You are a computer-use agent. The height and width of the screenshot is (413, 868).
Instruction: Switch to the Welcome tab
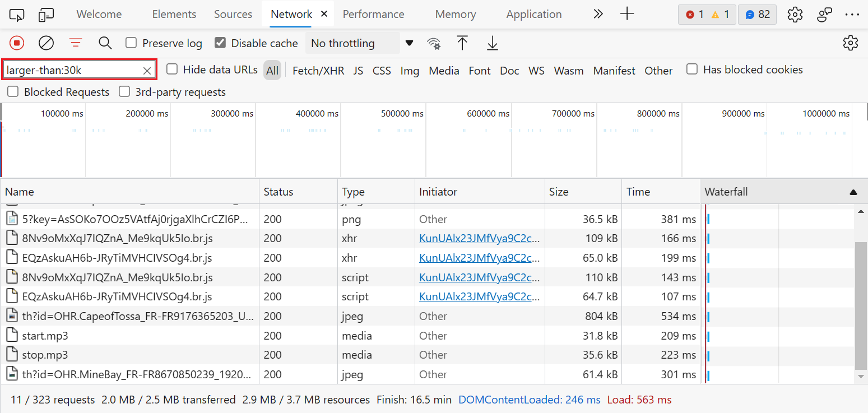pos(99,15)
